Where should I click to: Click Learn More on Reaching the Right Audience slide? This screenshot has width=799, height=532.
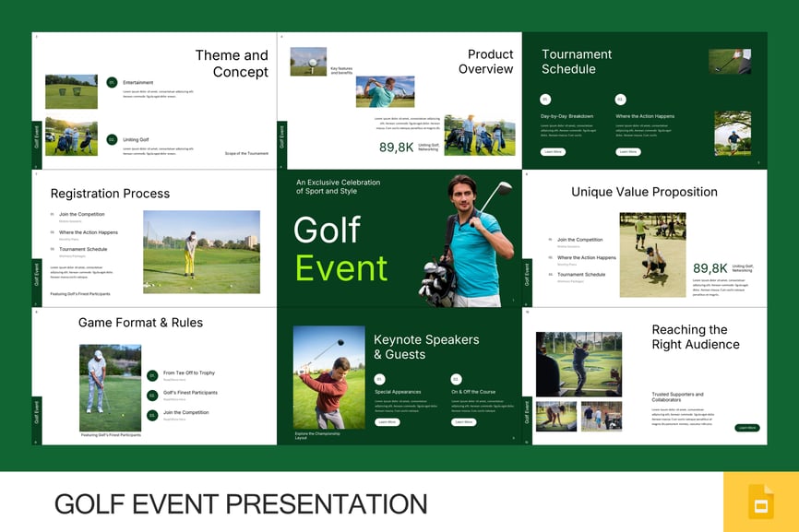(747, 428)
